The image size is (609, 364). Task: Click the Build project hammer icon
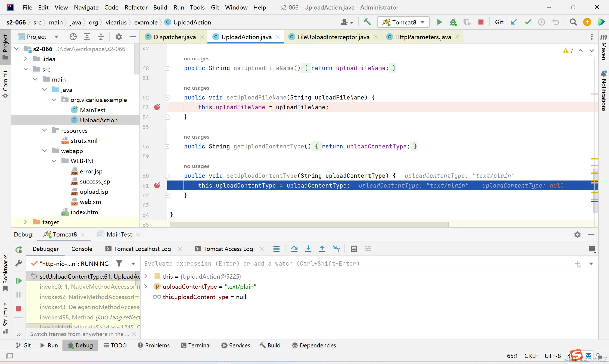click(367, 22)
